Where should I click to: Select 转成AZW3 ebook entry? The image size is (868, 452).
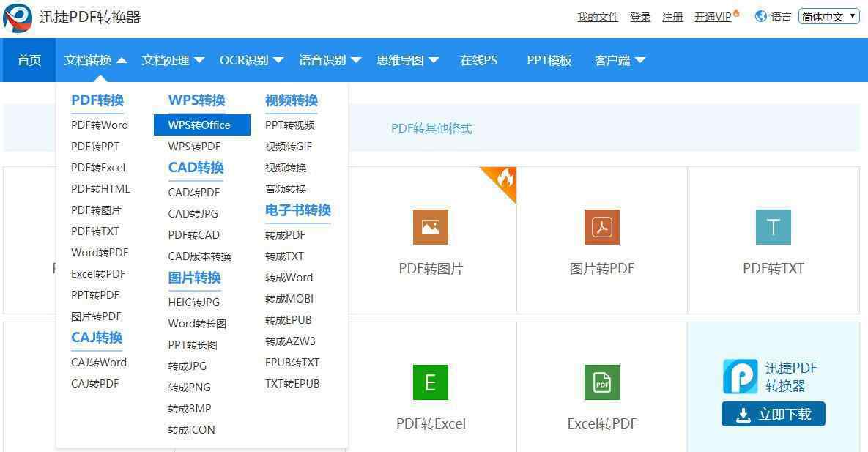click(x=291, y=341)
